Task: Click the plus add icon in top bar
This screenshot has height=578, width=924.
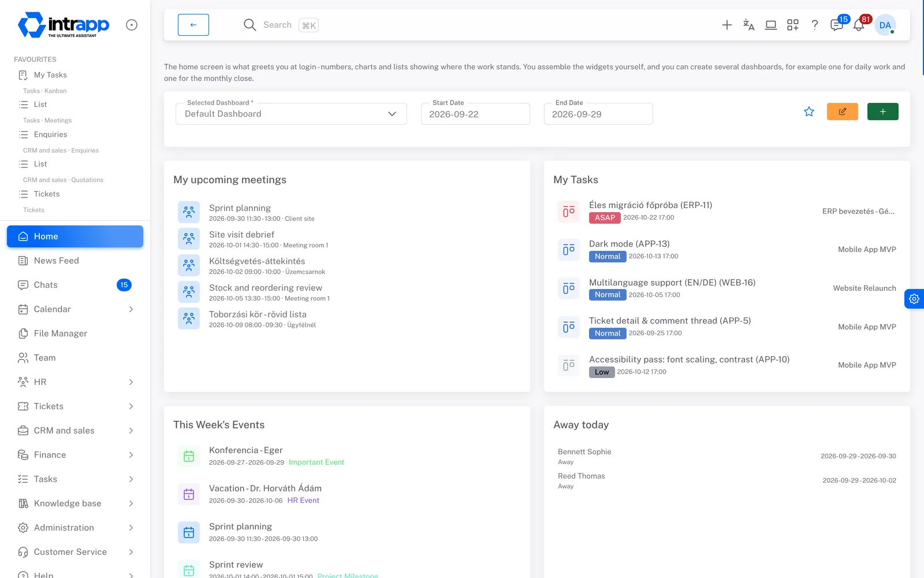Action: click(x=727, y=25)
